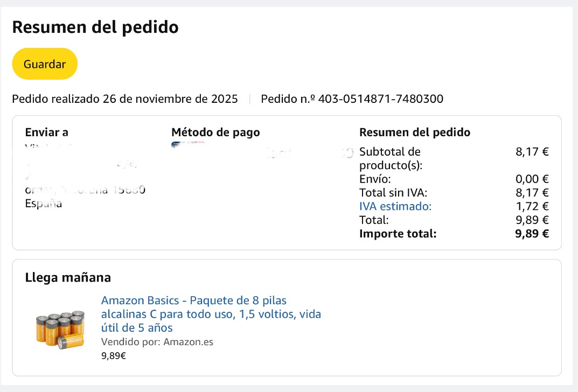
Task: Click the bold 9,89 € total amount
Action: [532, 234]
